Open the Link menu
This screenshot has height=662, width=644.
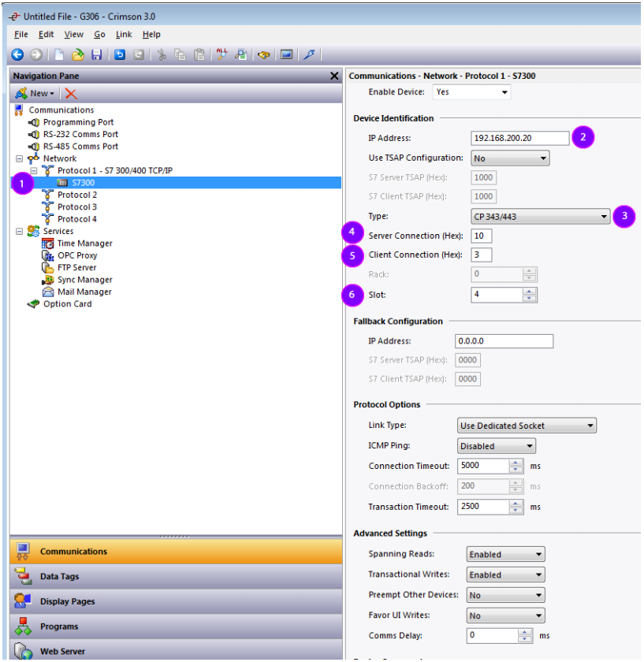[124, 35]
